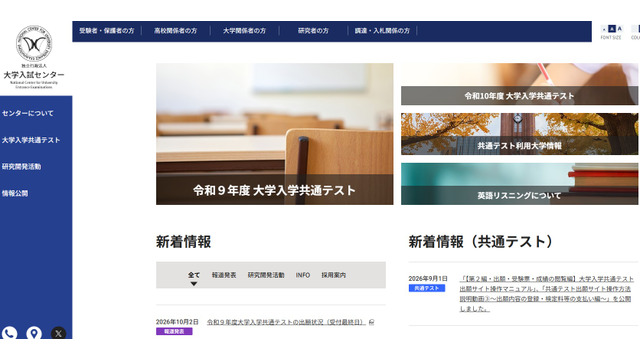The image size is (640, 360).
Task: Select the large font size button
Action: [x=619, y=29]
